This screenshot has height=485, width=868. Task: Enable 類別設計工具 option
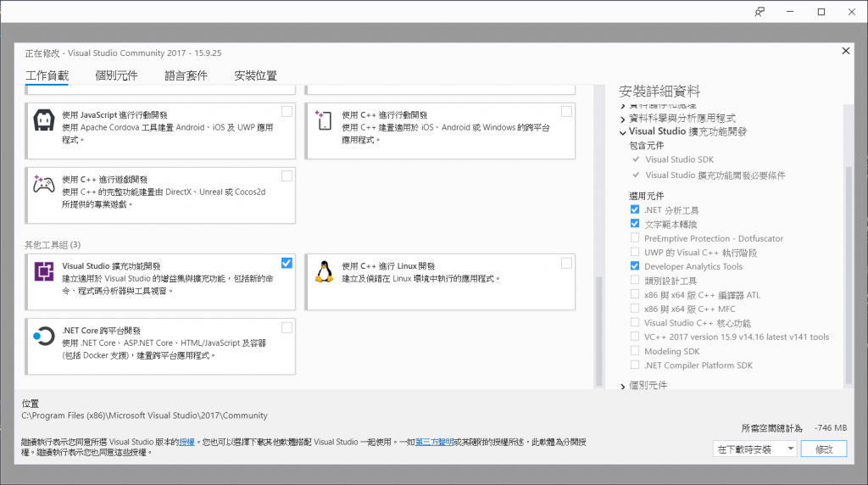click(634, 280)
